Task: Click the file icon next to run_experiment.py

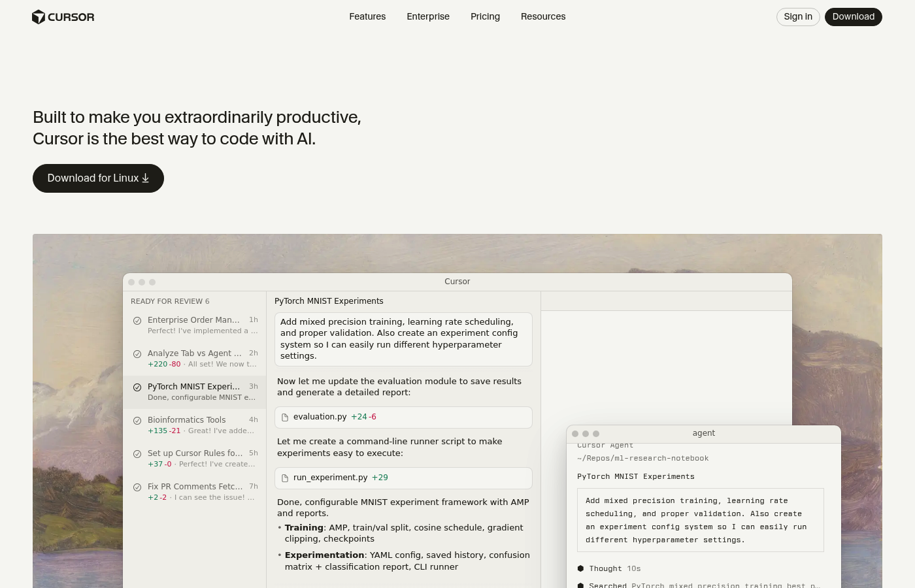Action: point(284,478)
